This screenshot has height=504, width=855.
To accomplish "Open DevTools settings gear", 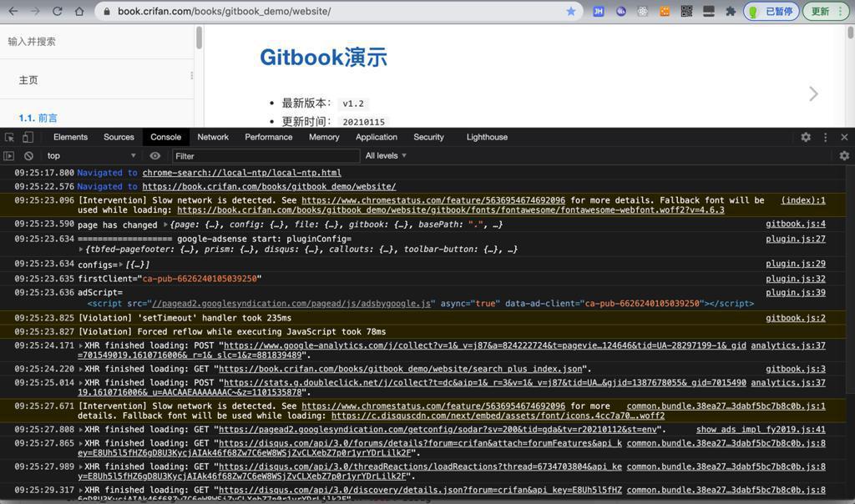I will (806, 138).
